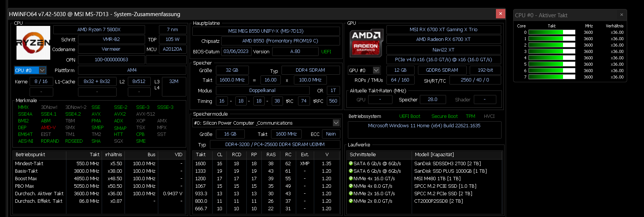Select the Durchsch. Aktiver Takt row
644x217 pixels.
[x=99, y=193]
